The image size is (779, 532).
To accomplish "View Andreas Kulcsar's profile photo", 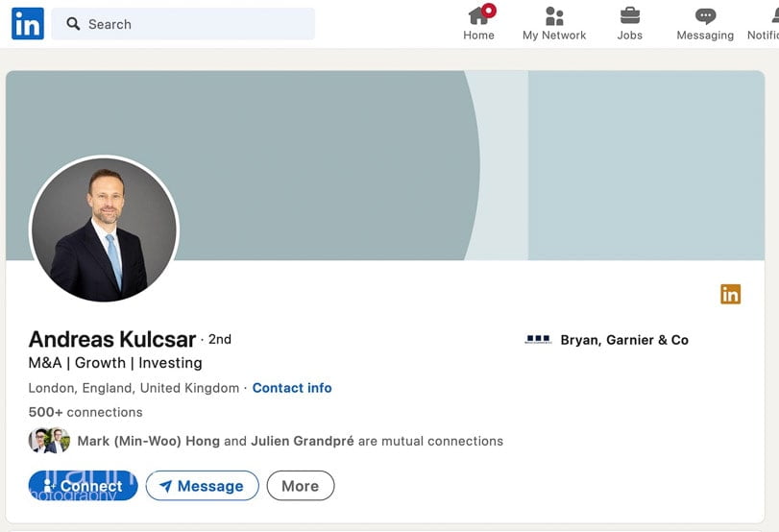I will tap(104, 230).
